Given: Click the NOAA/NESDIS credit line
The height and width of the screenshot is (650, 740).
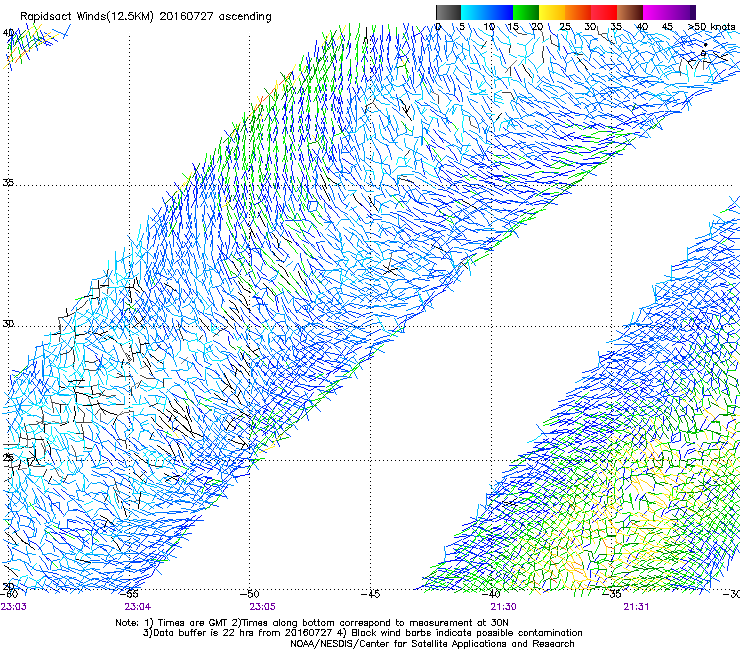Looking at the screenshot, I should [432, 644].
